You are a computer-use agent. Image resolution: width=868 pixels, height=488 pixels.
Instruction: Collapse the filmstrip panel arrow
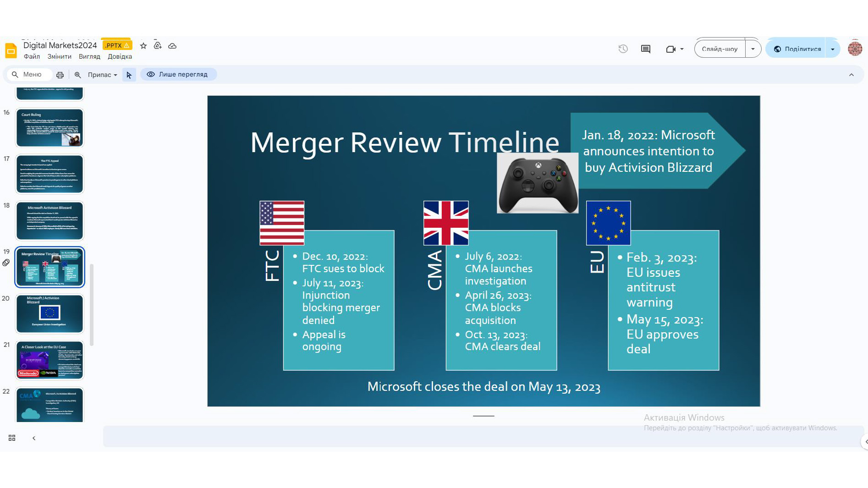click(x=34, y=438)
